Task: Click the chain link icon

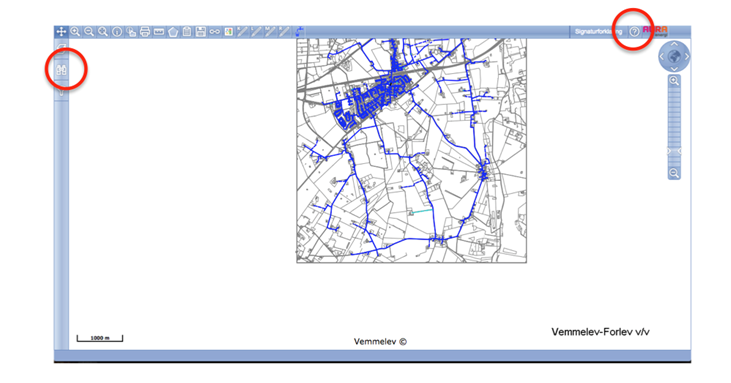Action: tap(214, 32)
